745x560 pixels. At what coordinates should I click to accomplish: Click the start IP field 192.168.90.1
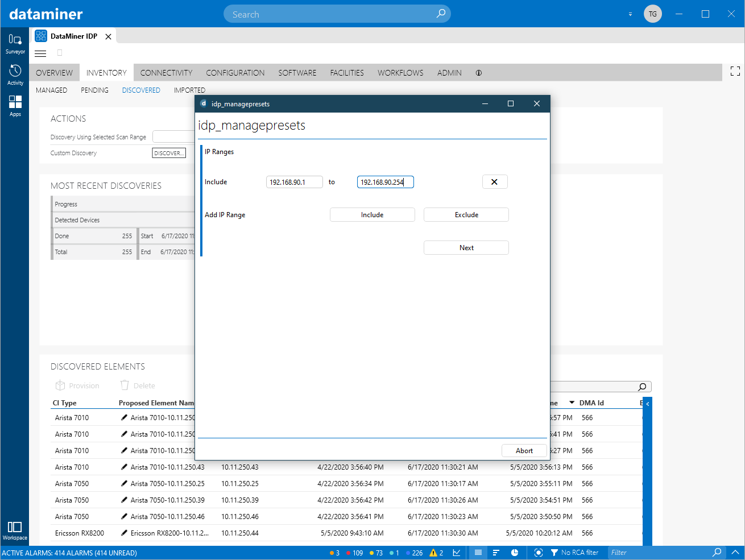[x=295, y=182]
